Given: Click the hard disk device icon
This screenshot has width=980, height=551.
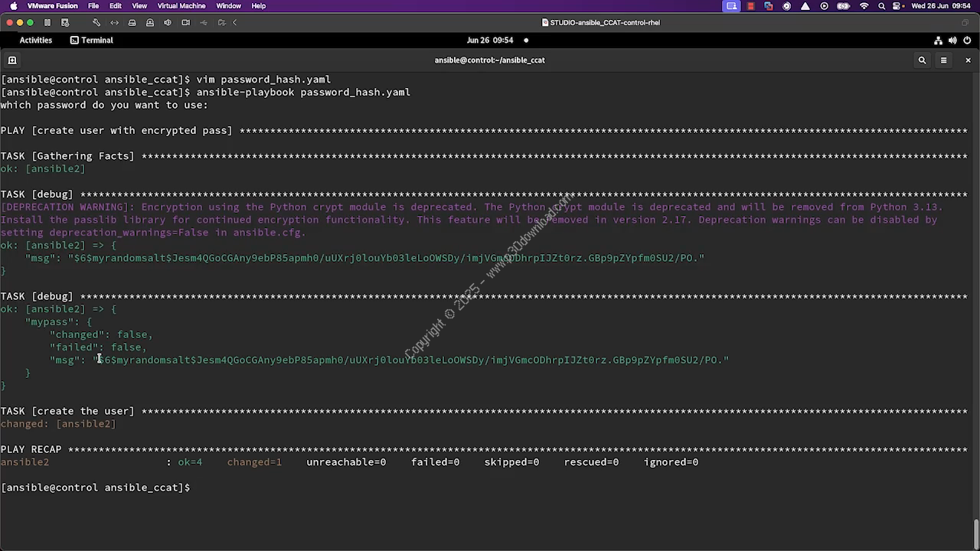Looking at the screenshot, I should click(x=132, y=22).
